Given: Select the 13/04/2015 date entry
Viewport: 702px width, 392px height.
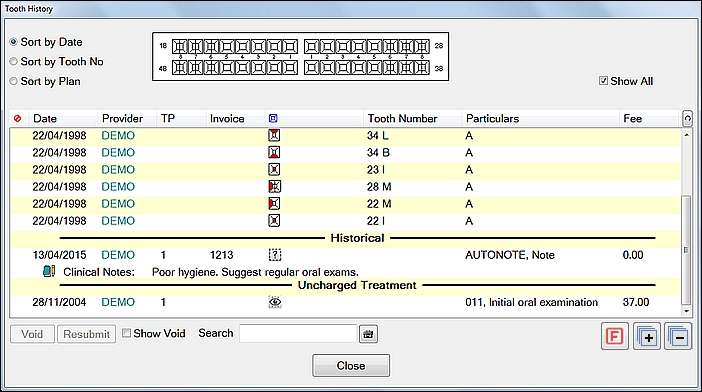Looking at the screenshot, I should tap(59, 255).
